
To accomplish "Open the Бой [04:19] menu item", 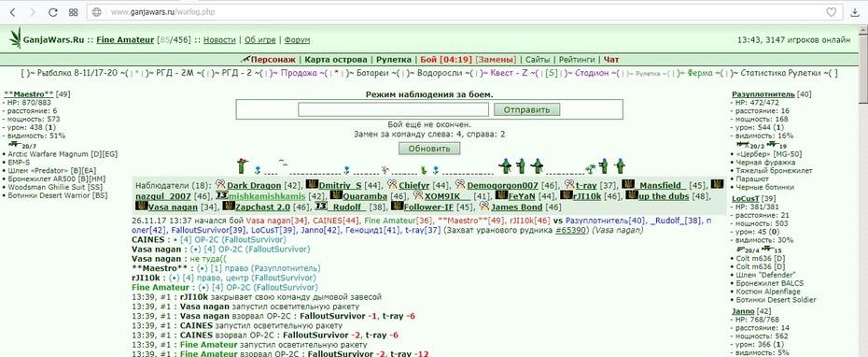I will coord(445,59).
